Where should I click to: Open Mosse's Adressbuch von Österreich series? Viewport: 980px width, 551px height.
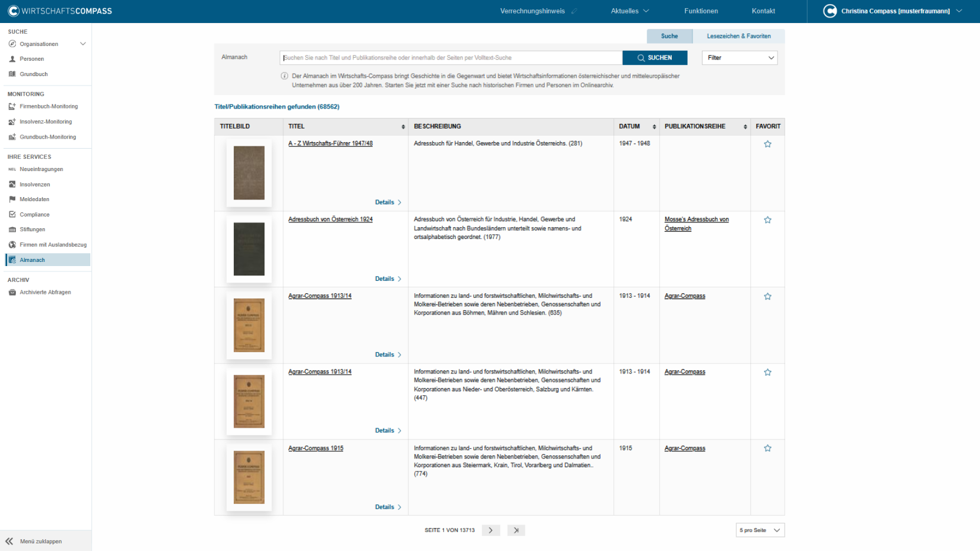(x=697, y=224)
